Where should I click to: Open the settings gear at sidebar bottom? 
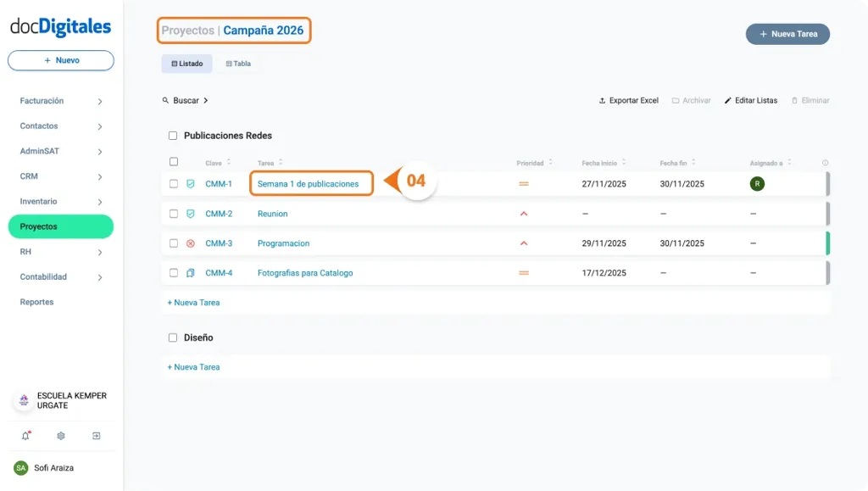[x=60, y=435]
